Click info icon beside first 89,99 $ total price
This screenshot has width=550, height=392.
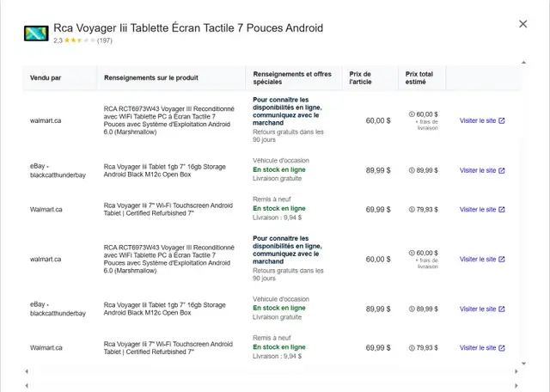click(412, 170)
